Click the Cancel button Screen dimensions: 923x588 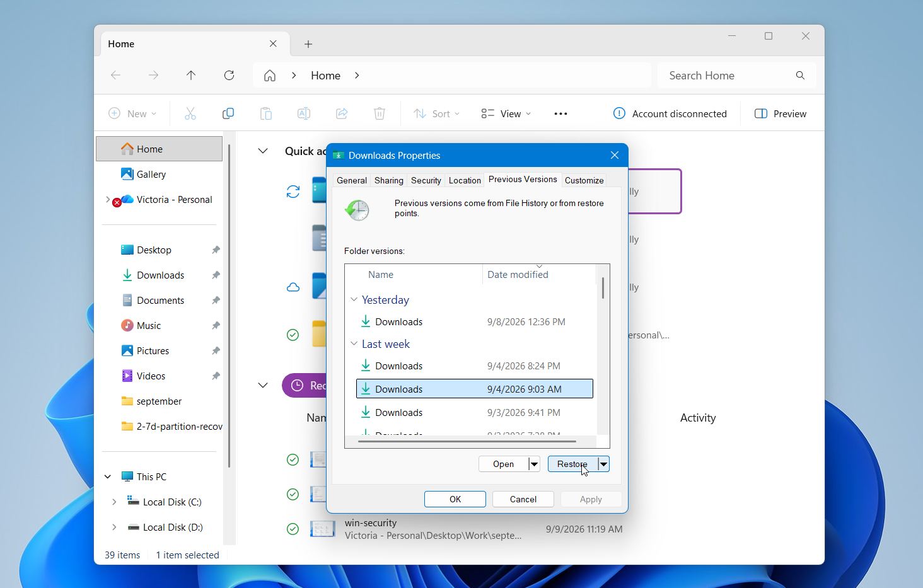523,499
